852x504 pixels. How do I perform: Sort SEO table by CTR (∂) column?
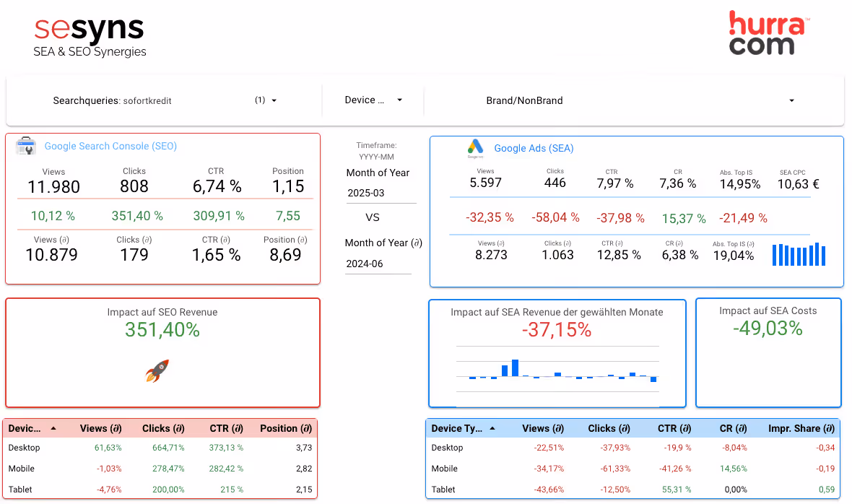(x=226, y=428)
